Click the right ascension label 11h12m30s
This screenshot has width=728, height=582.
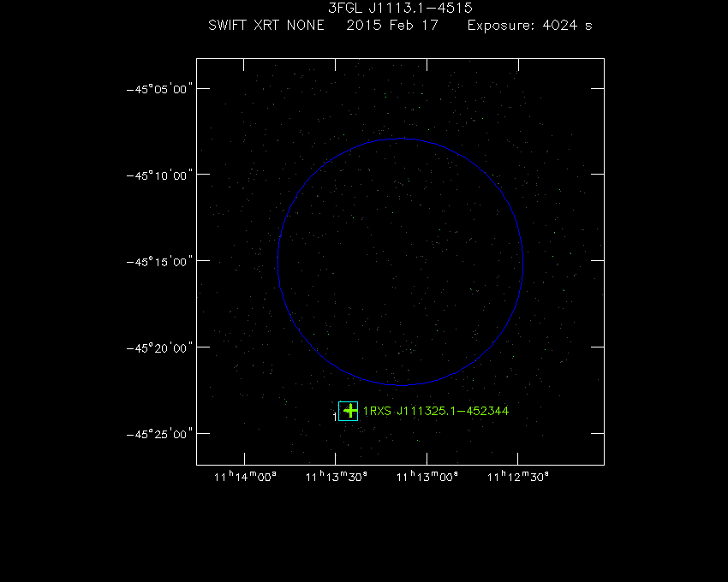tap(518, 477)
